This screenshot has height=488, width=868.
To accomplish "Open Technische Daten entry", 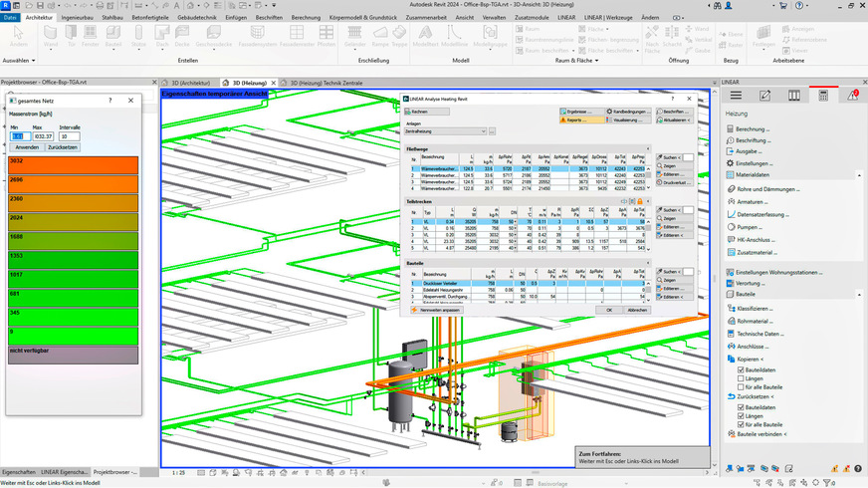I will point(756,334).
